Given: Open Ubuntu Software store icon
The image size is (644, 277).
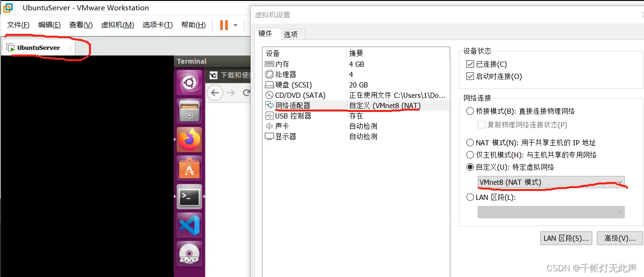Looking at the screenshot, I should tap(189, 168).
